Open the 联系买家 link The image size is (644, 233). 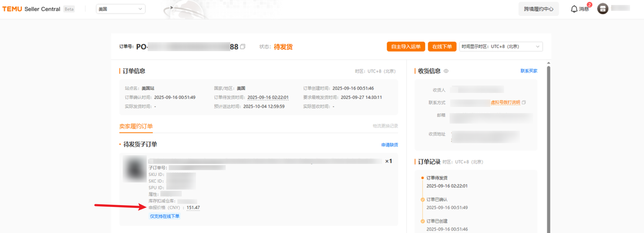tap(529, 71)
